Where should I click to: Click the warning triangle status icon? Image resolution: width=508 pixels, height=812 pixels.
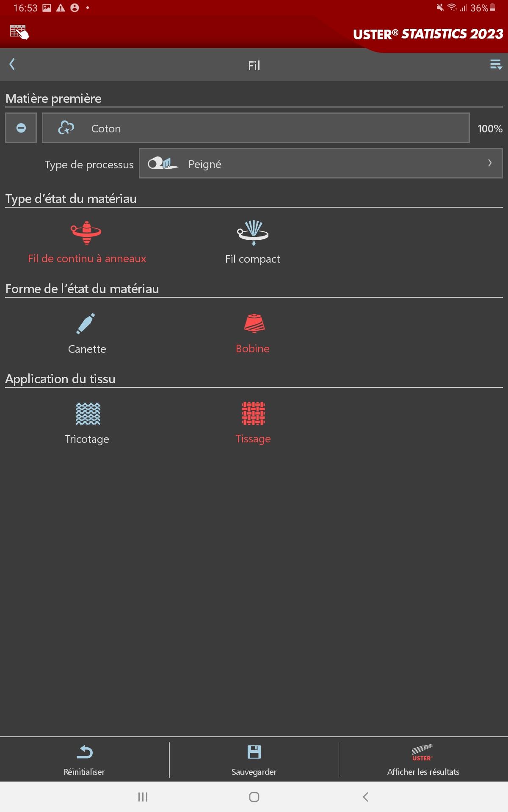coord(61,8)
